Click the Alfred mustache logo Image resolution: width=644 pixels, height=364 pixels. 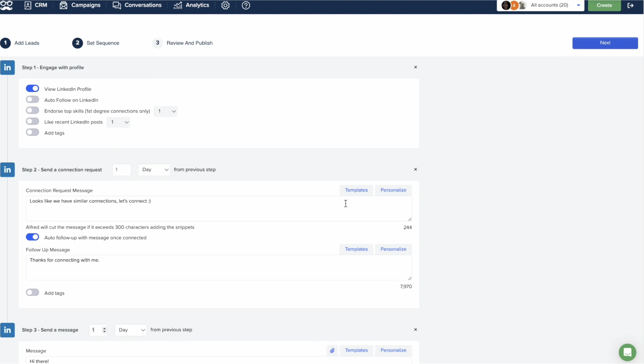point(6,5)
